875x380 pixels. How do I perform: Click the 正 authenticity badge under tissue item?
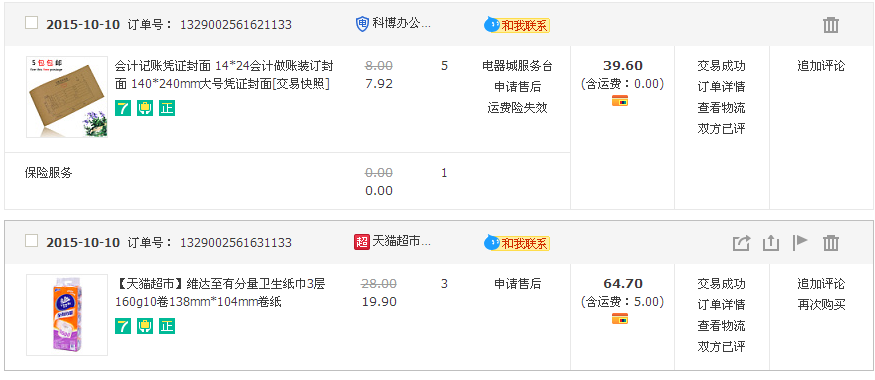[167, 326]
